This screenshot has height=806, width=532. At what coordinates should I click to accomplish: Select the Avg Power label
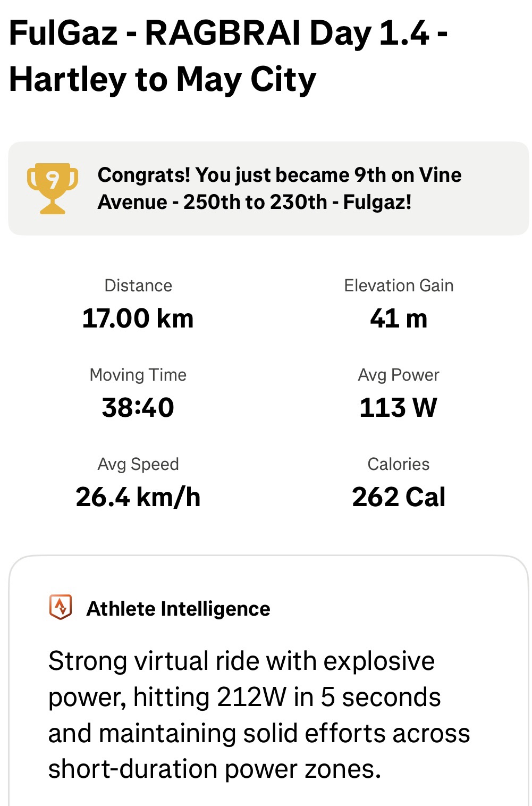pyautogui.click(x=399, y=375)
